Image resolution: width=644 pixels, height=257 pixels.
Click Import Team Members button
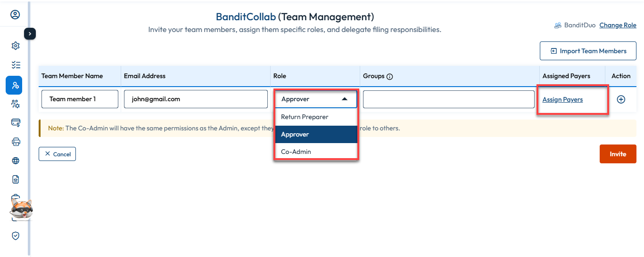[x=588, y=51]
